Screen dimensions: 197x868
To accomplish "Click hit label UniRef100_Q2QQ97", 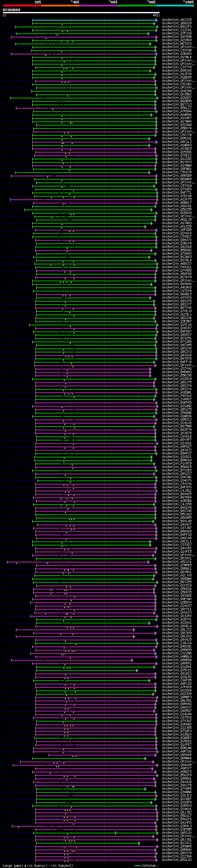I will pos(177,98).
